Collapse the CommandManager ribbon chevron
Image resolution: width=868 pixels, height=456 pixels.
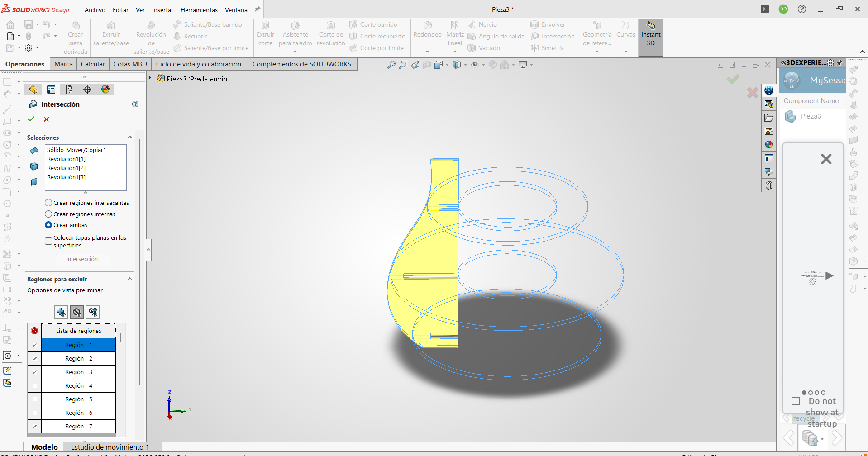click(x=862, y=52)
